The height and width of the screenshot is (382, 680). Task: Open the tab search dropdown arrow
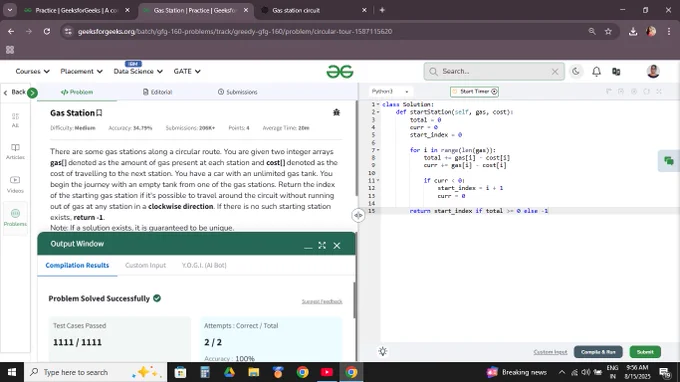pos(10,10)
